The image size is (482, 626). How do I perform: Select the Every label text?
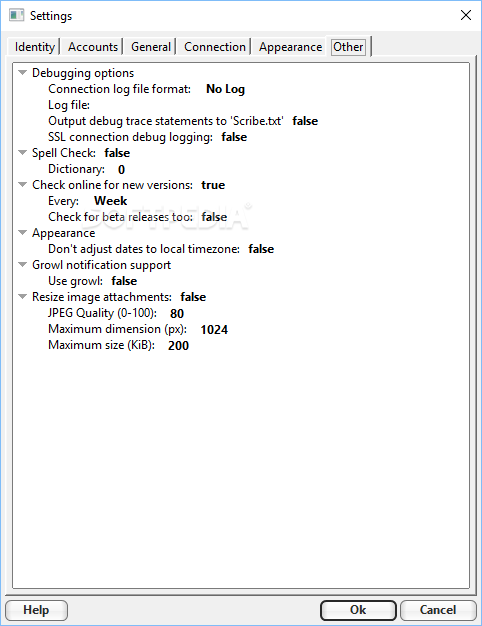pos(63,201)
